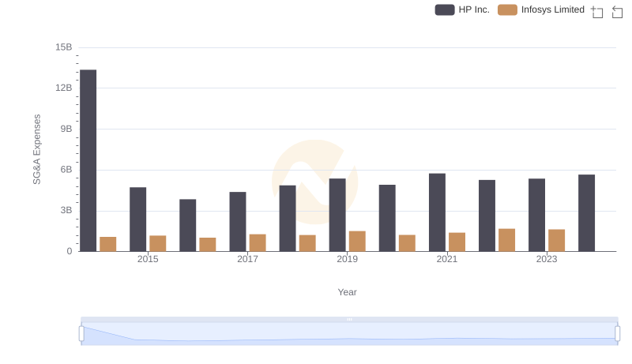Image resolution: width=632 pixels, height=364 pixels.
Task: Click the 2021 x-axis label
Action: (447, 259)
